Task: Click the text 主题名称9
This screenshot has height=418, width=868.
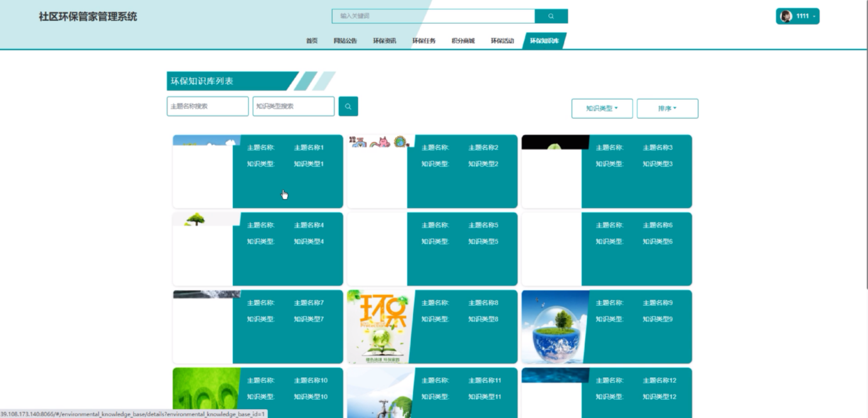Action: point(658,303)
